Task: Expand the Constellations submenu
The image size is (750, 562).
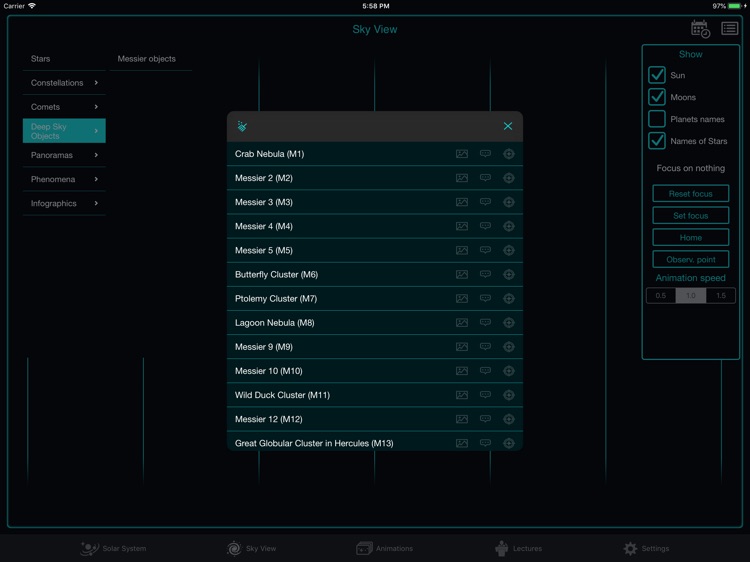Action: pos(64,83)
